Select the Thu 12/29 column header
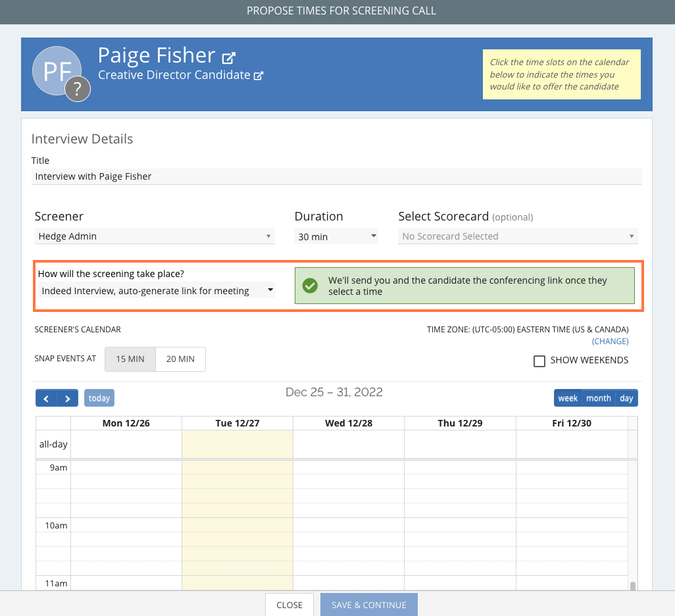Screen dimensions: 675x616 tap(460, 423)
